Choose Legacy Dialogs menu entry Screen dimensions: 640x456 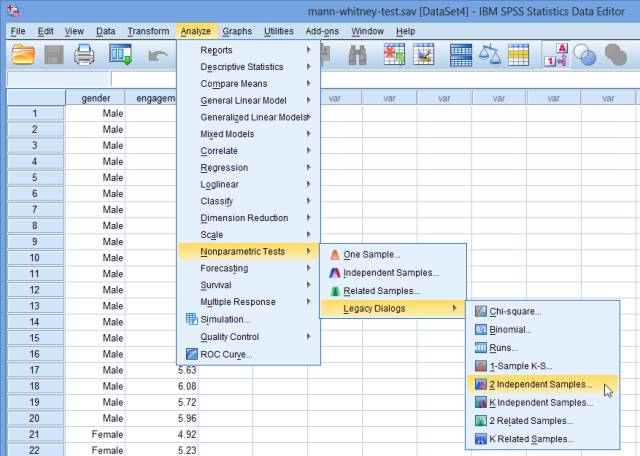click(391, 308)
